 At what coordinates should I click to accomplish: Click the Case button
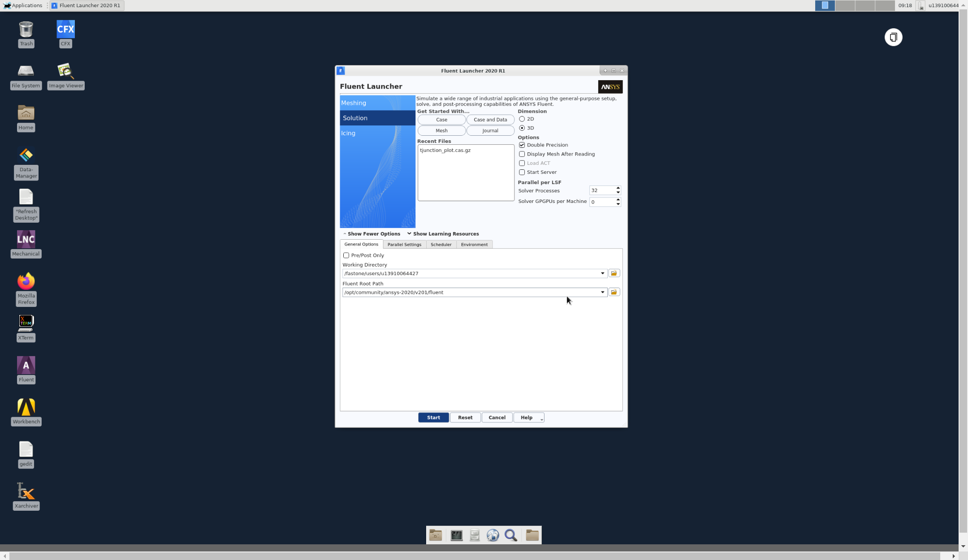click(441, 120)
